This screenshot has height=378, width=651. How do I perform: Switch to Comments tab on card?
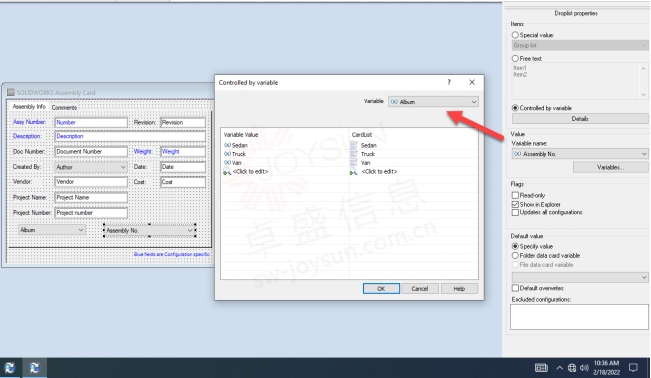[x=64, y=108]
